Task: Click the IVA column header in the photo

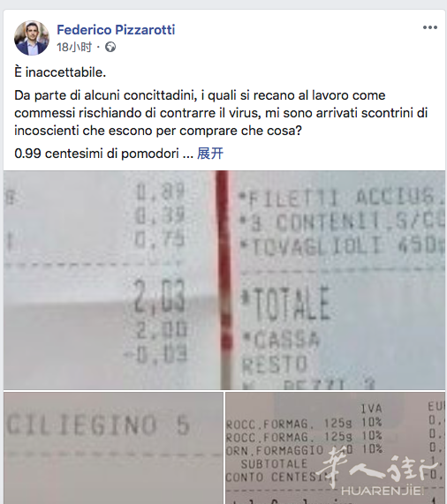Action: tap(371, 409)
